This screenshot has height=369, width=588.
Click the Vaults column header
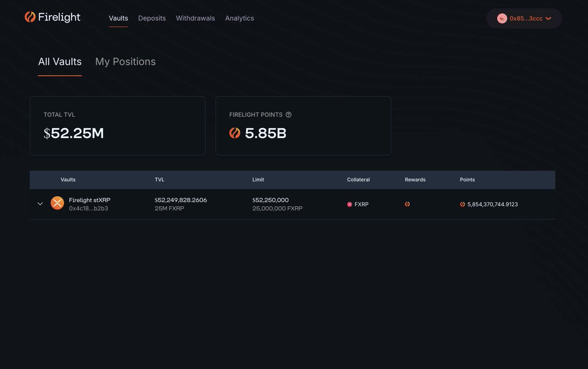[x=68, y=180]
